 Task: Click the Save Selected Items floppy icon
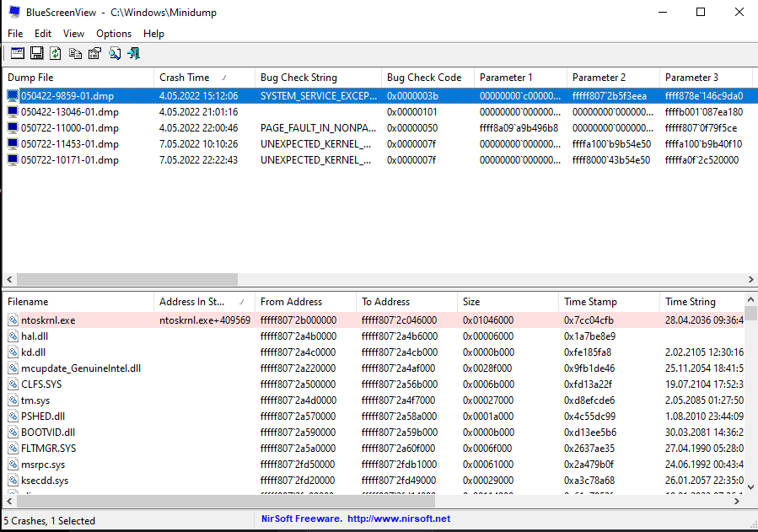click(x=36, y=53)
